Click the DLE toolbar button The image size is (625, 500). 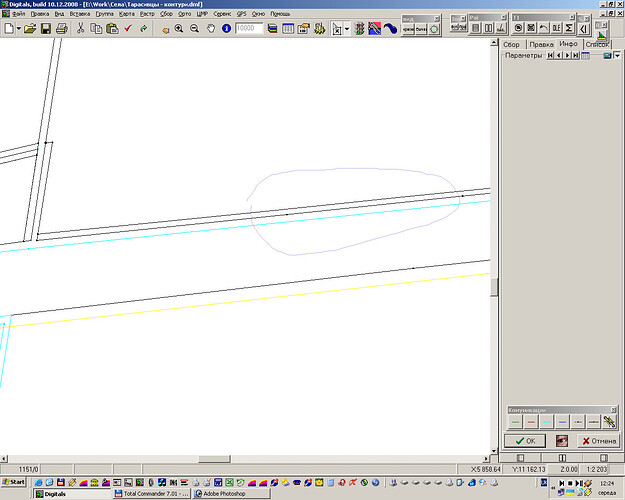pos(556,28)
